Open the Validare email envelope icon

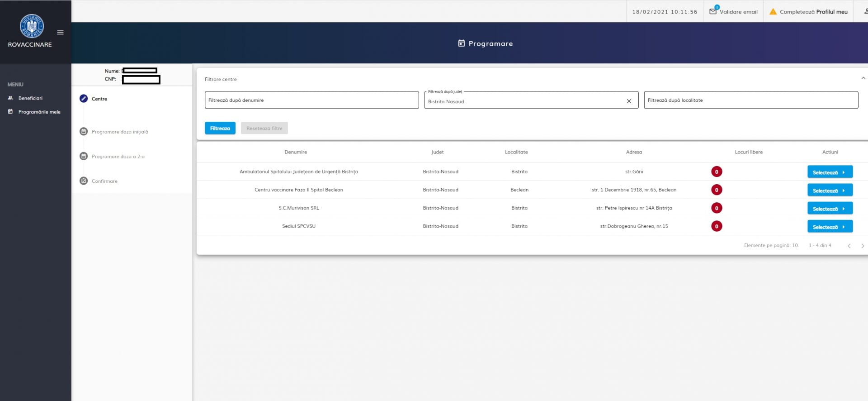(x=713, y=11)
